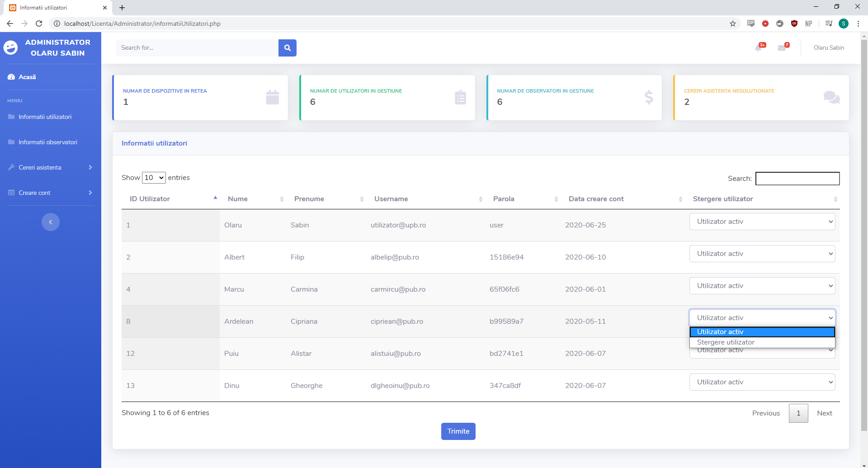Open the messages envelope icon
The width and height of the screenshot is (868, 468).
(x=782, y=48)
